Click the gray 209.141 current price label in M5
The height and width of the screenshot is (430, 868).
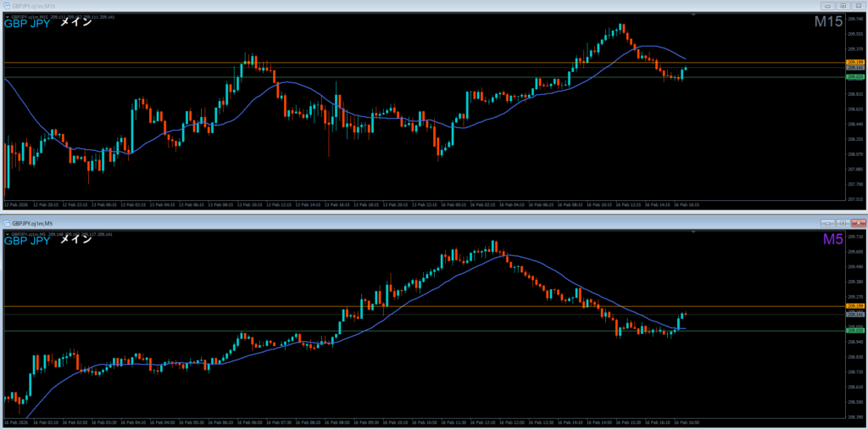tap(855, 314)
